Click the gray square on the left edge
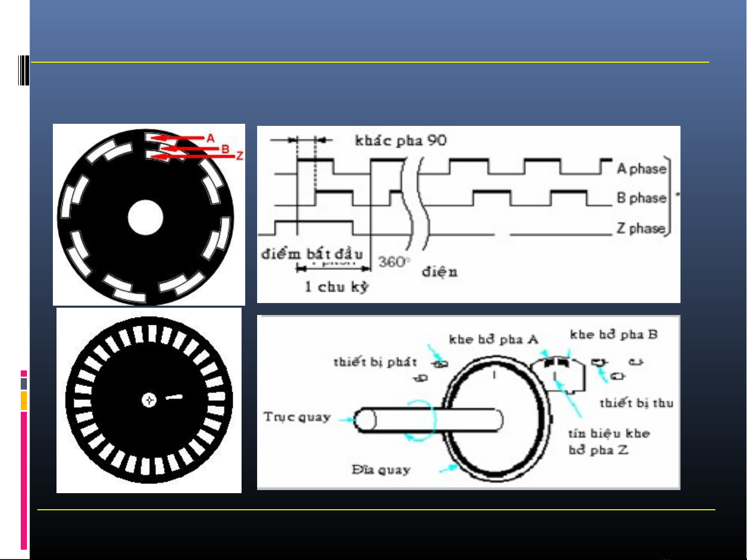Screen dimensions: 747x560 24,384
